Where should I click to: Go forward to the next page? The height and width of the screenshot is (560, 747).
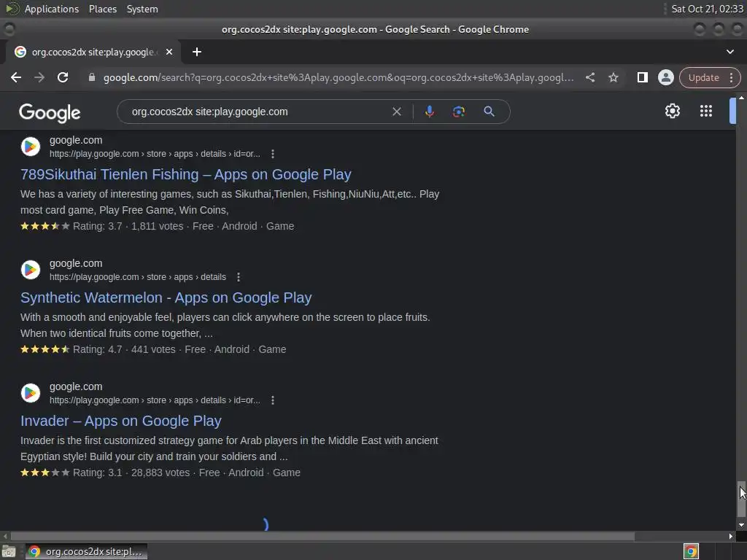click(39, 77)
